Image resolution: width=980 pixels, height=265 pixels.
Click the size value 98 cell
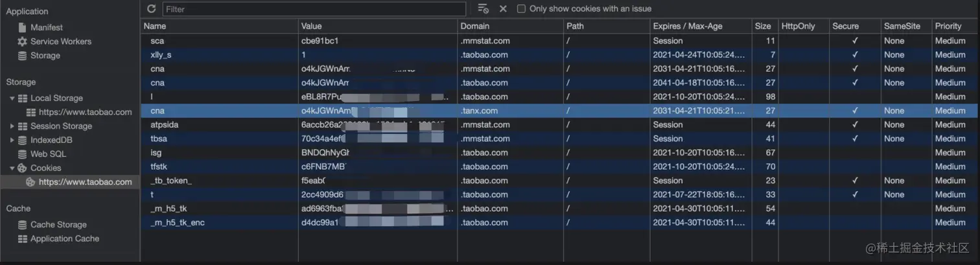tap(770, 97)
